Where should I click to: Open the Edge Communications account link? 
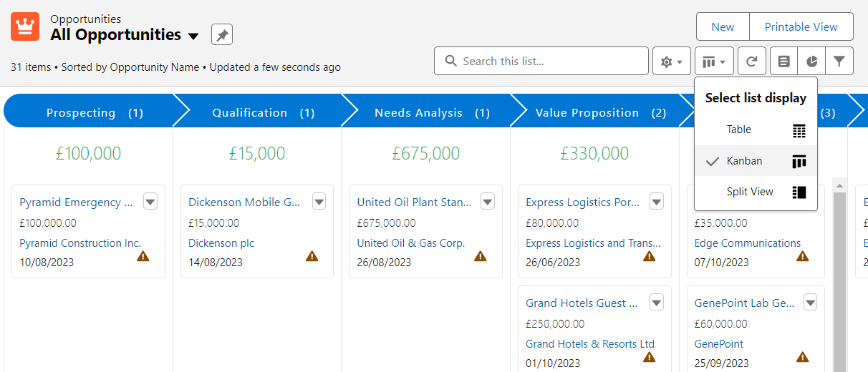pyautogui.click(x=748, y=243)
